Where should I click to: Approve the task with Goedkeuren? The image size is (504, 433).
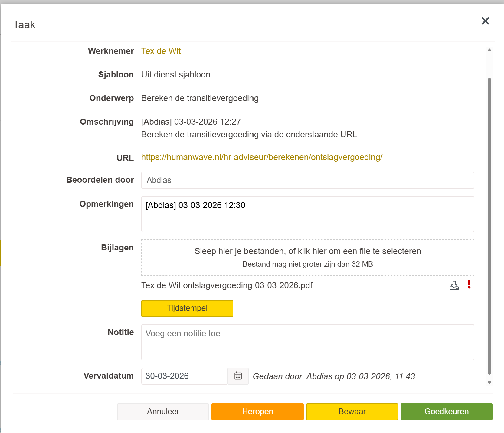[446, 412]
